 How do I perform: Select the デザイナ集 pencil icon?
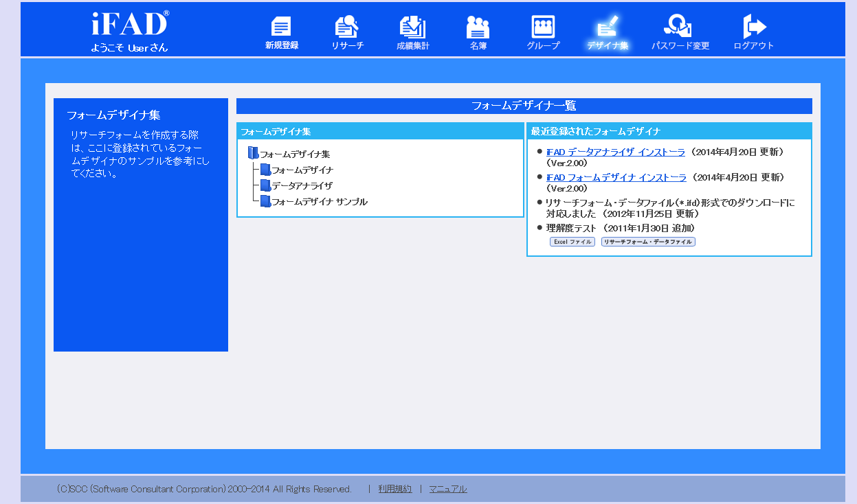[x=608, y=26]
